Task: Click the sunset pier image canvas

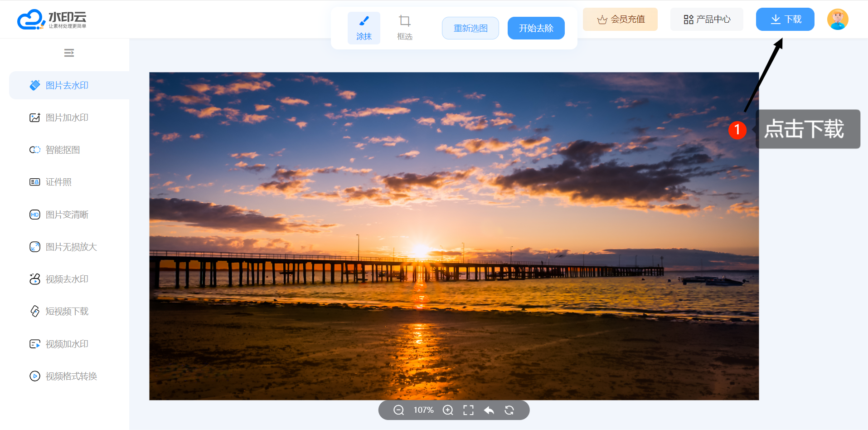Action: click(453, 236)
